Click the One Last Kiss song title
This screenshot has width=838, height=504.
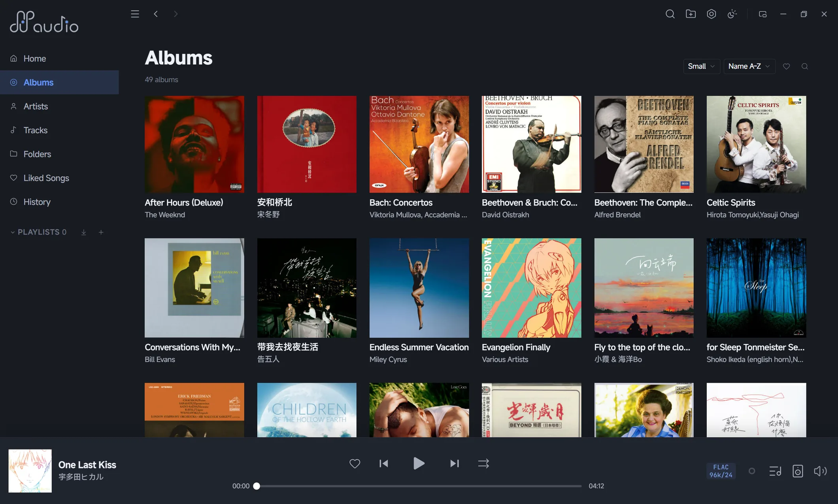coord(87,465)
